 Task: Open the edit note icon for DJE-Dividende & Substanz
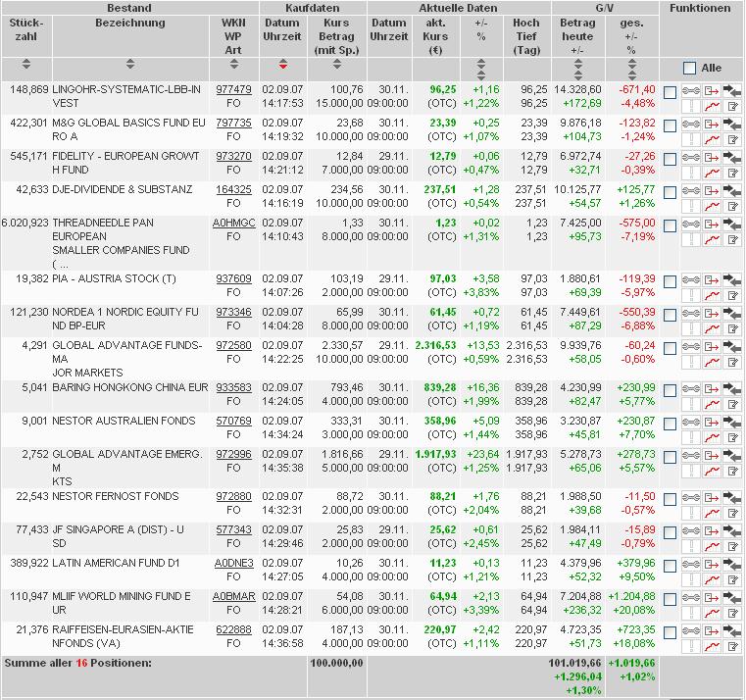(732, 206)
